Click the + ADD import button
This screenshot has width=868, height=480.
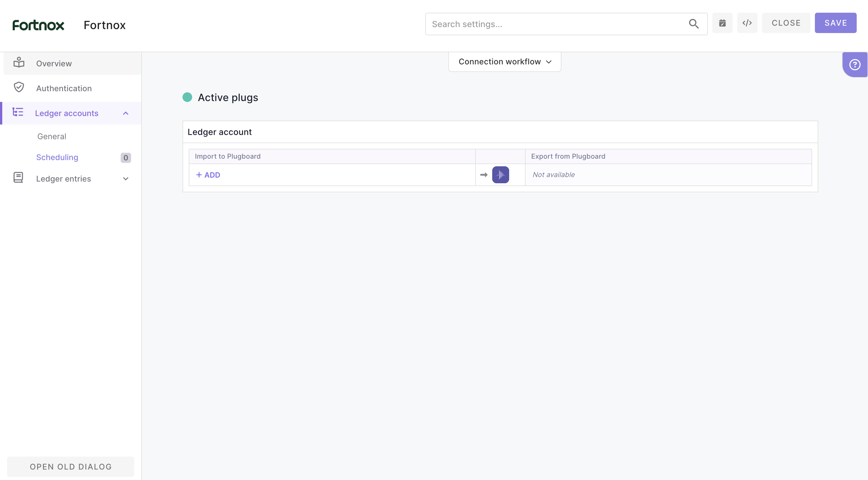(208, 175)
